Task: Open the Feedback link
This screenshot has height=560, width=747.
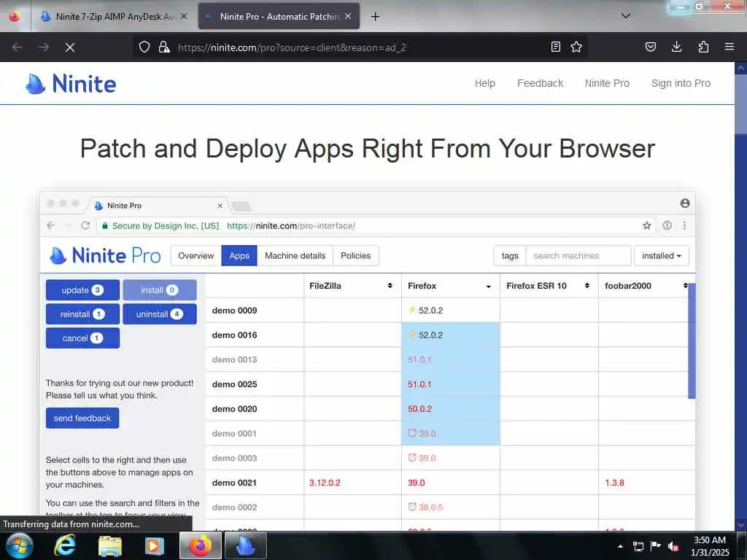Action: pyautogui.click(x=541, y=83)
